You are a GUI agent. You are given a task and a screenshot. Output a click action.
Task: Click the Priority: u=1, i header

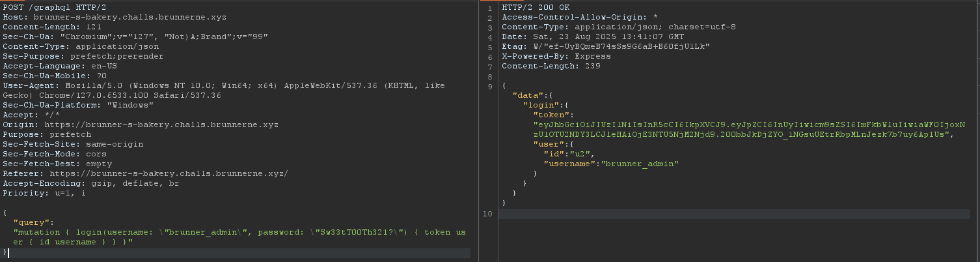(44, 193)
